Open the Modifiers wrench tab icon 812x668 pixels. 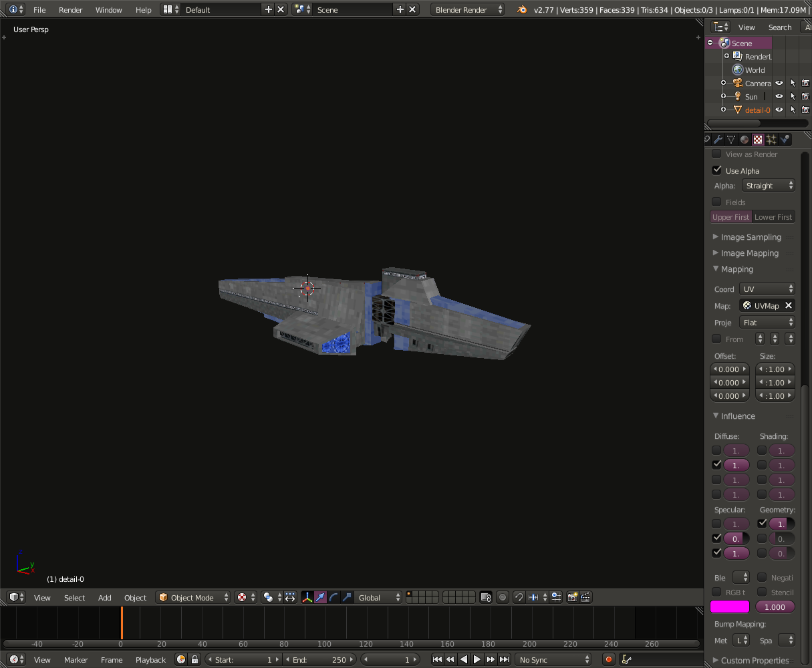click(718, 140)
